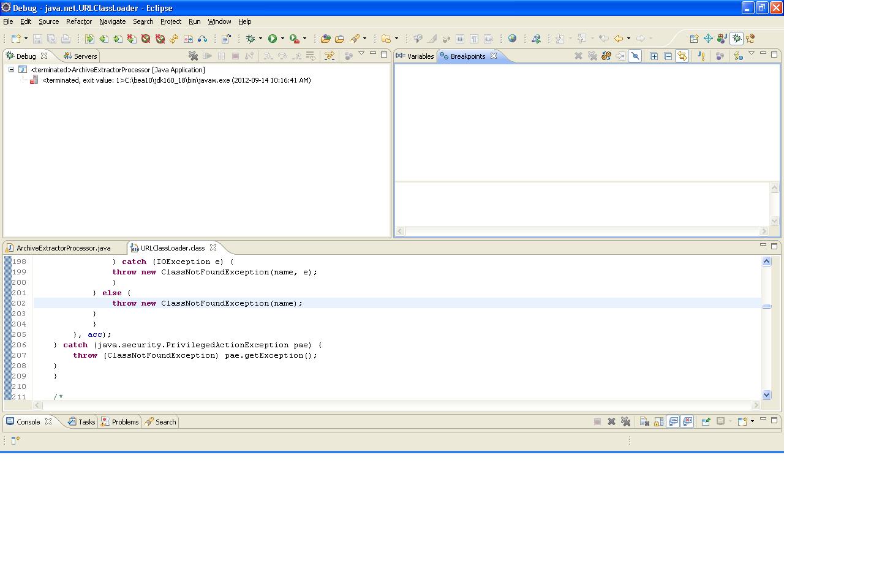
Task: Click Expand All in the Breakpoints view
Action: 654,56
